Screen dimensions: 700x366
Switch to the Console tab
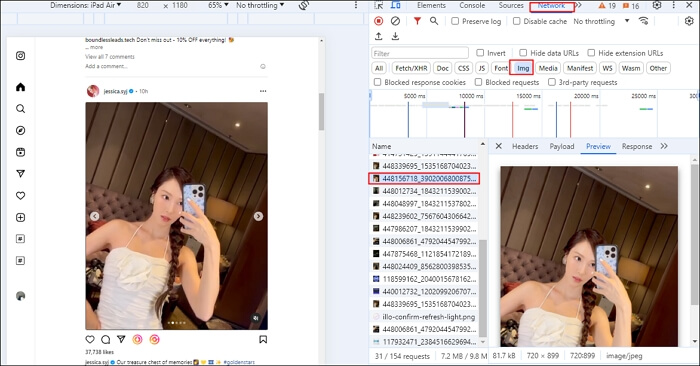472,5
